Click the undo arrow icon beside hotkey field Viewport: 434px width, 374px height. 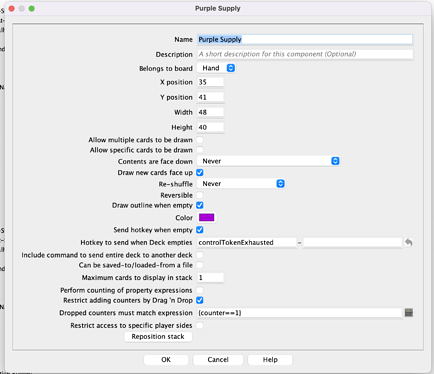[x=409, y=242]
